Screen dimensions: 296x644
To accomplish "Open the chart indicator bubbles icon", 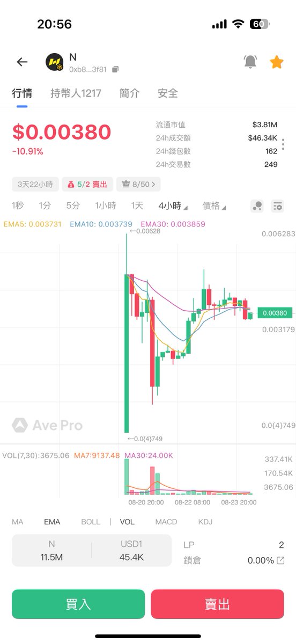I will click(257, 206).
